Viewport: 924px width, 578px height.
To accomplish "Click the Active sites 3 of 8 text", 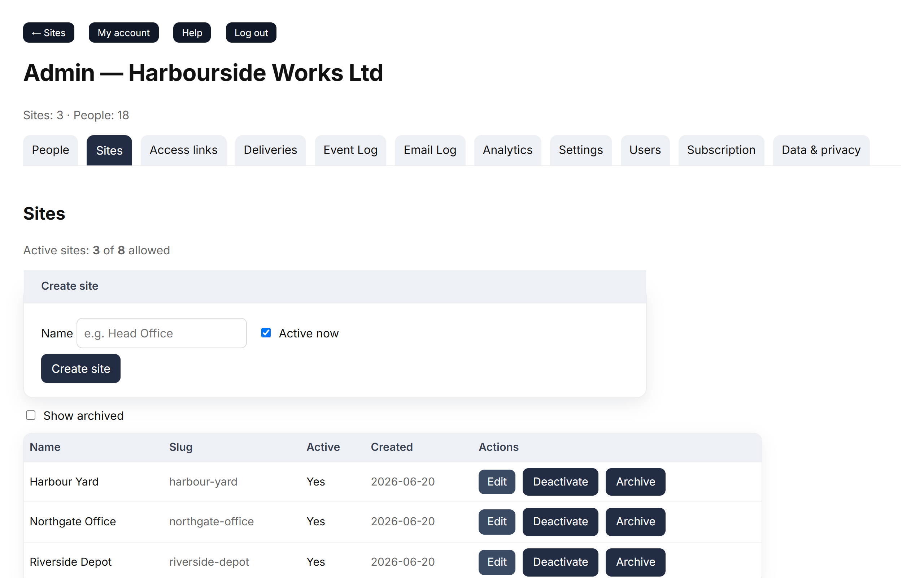I will [x=97, y=250].
